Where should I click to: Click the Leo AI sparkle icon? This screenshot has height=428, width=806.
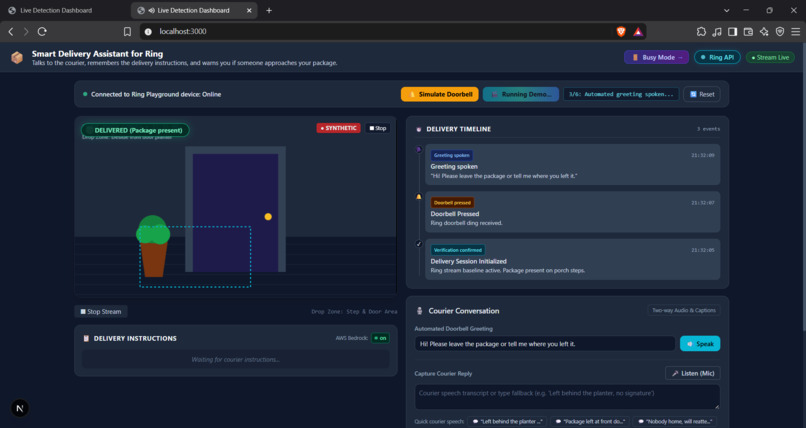764,31
